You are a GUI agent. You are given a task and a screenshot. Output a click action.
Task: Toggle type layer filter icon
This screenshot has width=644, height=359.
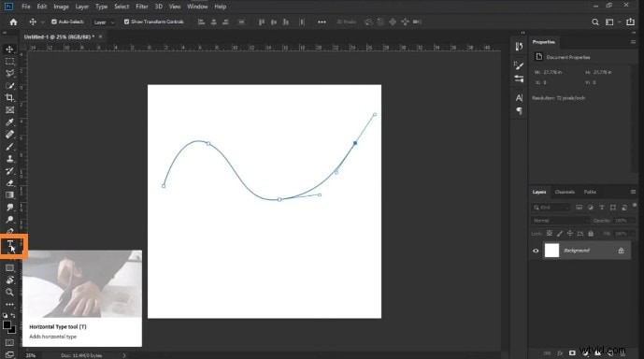pos(602,208)
